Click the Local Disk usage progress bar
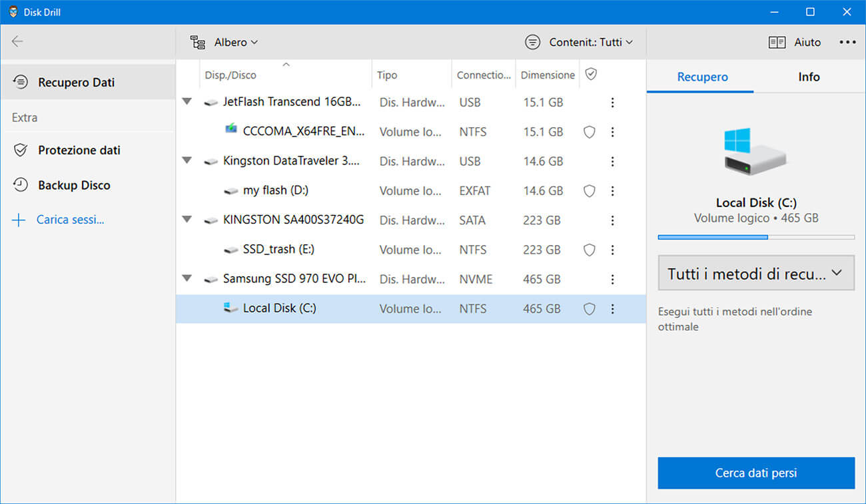 point(756,237)
